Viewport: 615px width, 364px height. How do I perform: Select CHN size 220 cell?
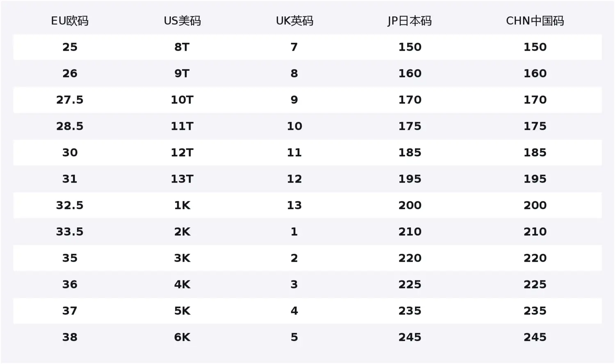[535, 258]
